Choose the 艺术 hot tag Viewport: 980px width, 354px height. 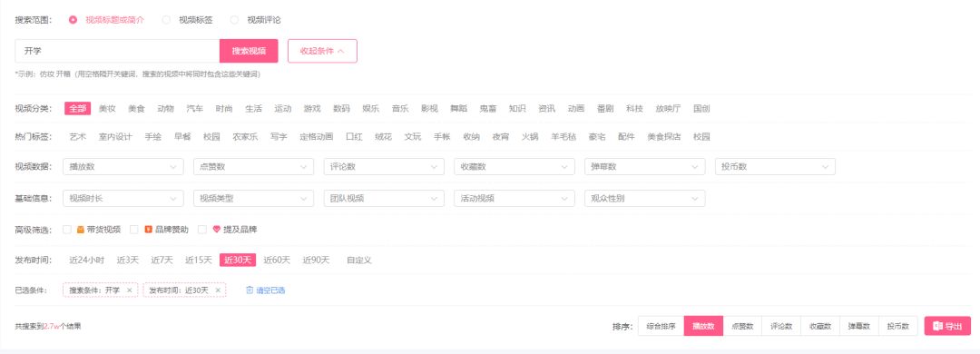[77, 136]
